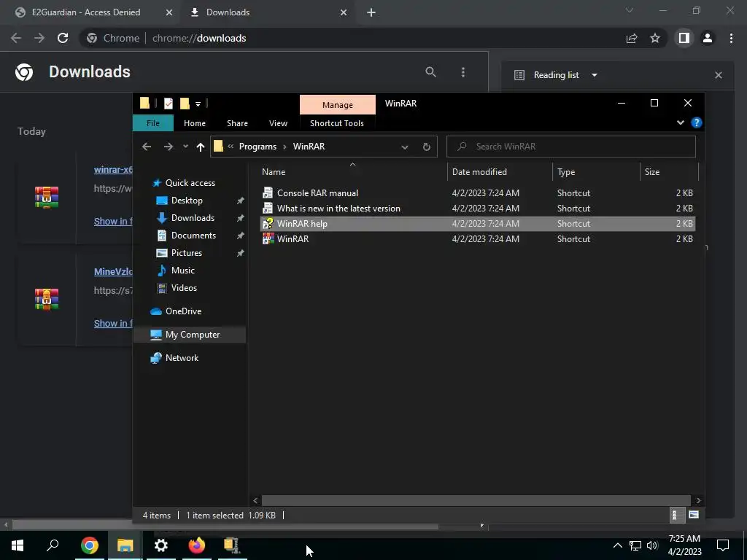Go up one folder level
Screen dimensions: 747x560
pyautogui.click(x=201, y=147)
